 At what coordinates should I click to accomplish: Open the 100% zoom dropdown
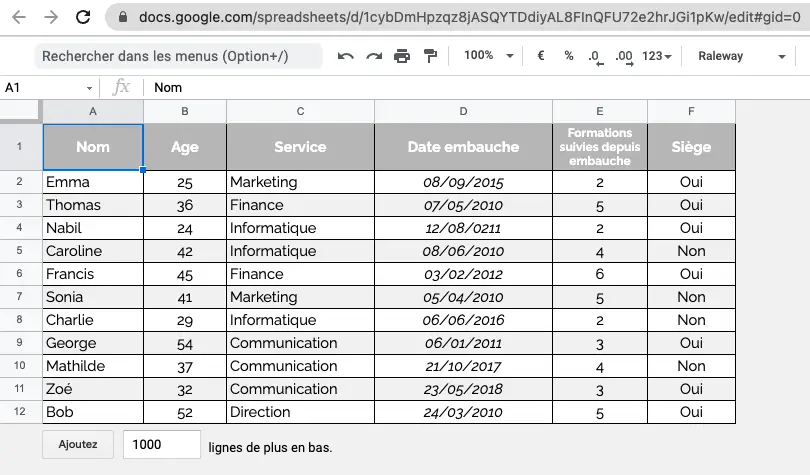click(489, 55)
